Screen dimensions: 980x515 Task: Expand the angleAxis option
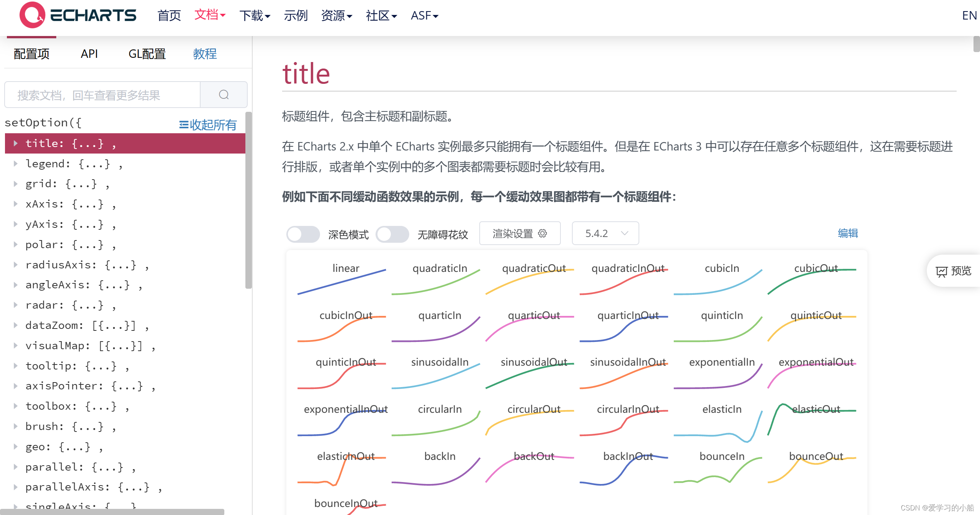point(16,284)
